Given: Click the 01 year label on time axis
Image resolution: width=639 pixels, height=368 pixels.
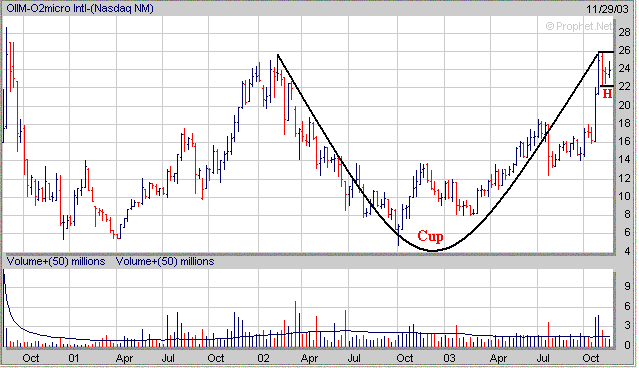Looking at the screenshot, I should 73,359.
